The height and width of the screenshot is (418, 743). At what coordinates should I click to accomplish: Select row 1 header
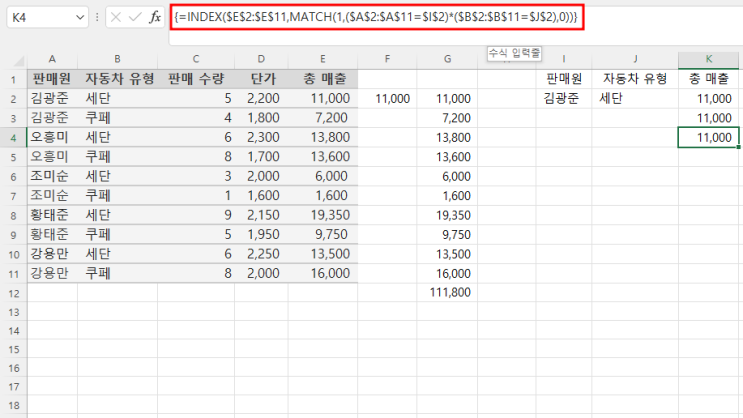(14, 79)
